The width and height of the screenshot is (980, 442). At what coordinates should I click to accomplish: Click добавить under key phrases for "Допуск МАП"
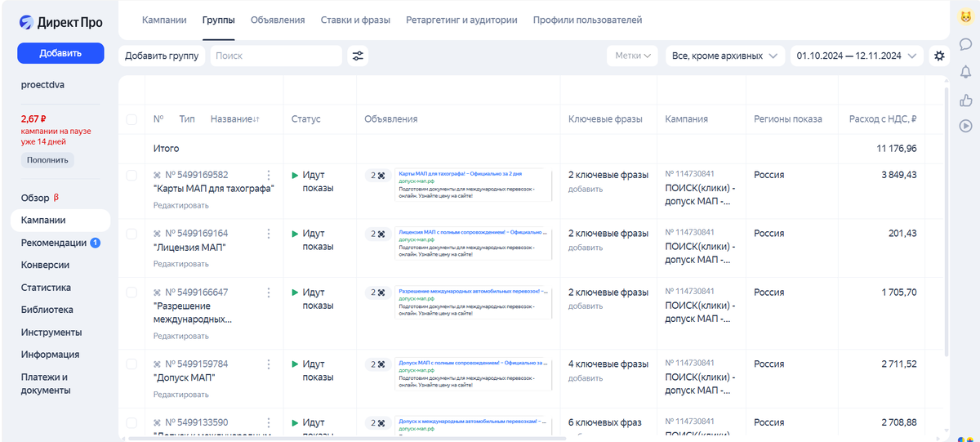(x=586, y=378)
